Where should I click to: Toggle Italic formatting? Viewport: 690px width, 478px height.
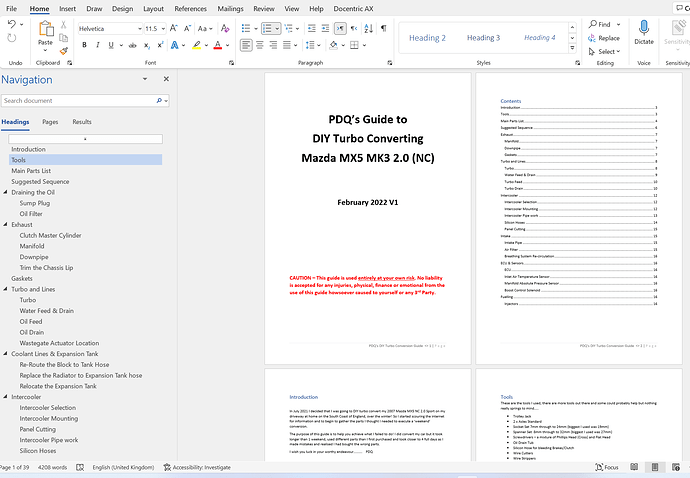coord(98,45)
